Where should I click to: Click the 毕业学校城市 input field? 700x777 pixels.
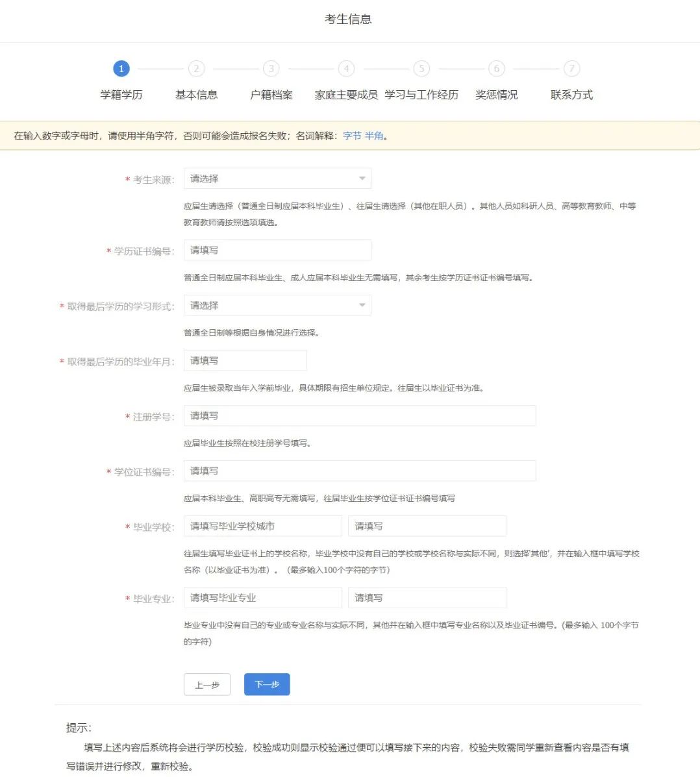[262, 526]
